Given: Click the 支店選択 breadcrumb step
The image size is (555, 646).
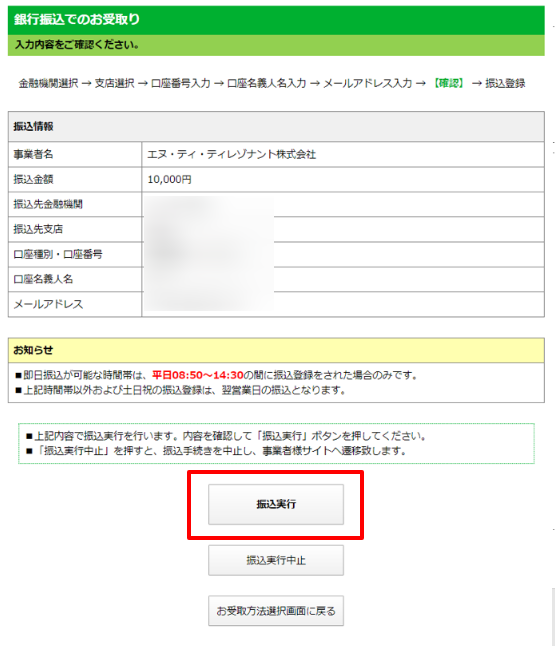Looking at the screenshot, I should pyautogui.click(x=115, y=83).
